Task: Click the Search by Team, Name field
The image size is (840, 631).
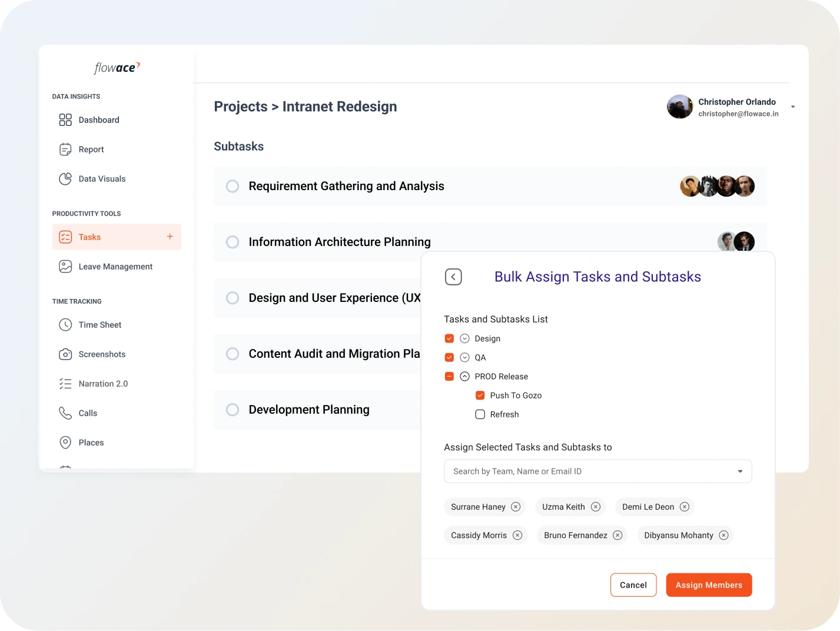Action: coord(592,471)
